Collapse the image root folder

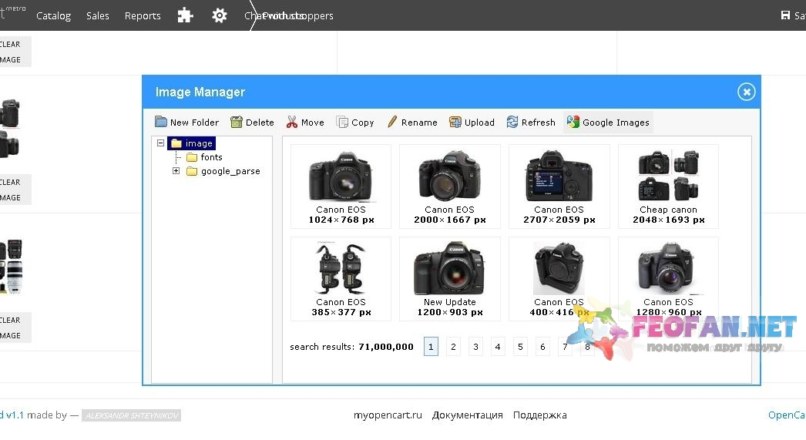[160, 143]
